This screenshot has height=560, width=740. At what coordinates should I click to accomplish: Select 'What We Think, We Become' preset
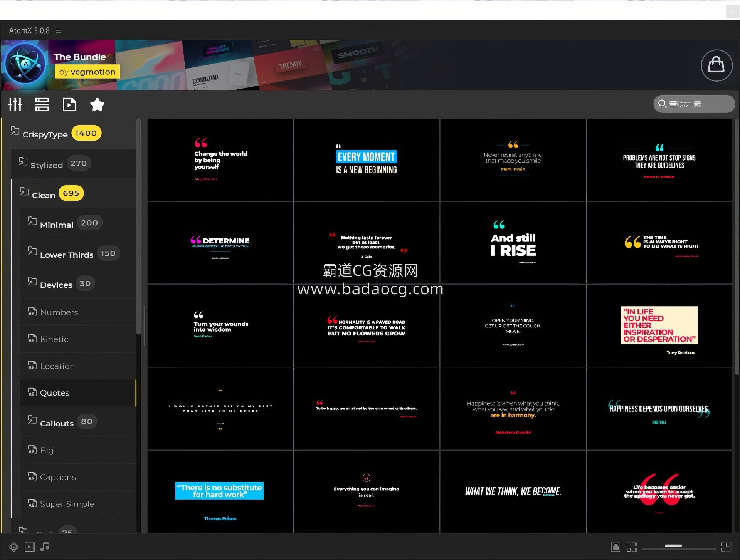click(x=513, y=492)
